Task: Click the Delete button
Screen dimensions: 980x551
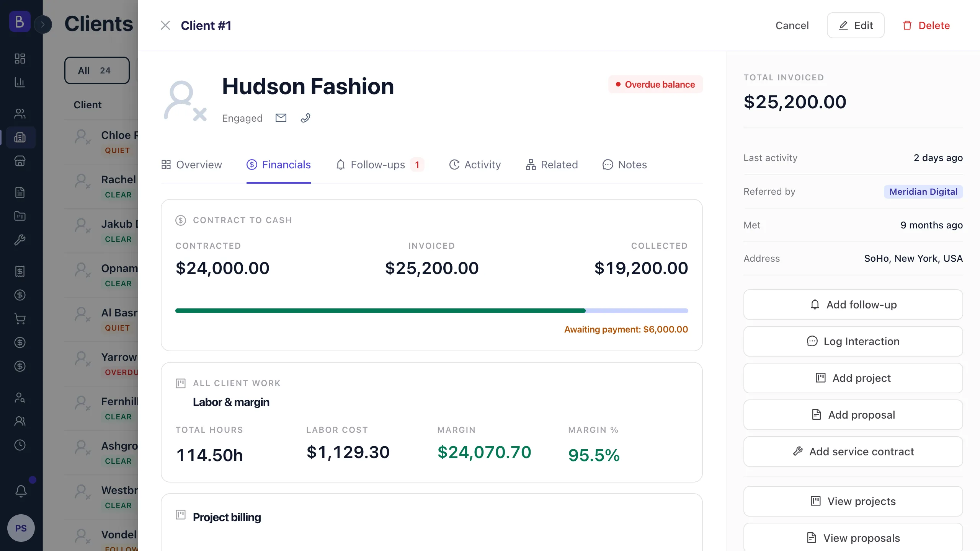Action: coord(926,25)
